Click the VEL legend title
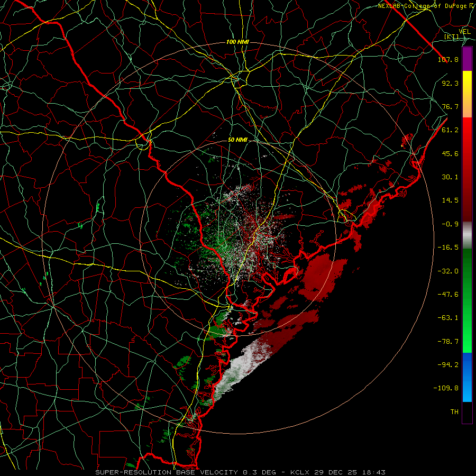Screen dimensions: 476x476 pyautogui.click(x=465, y=32)
